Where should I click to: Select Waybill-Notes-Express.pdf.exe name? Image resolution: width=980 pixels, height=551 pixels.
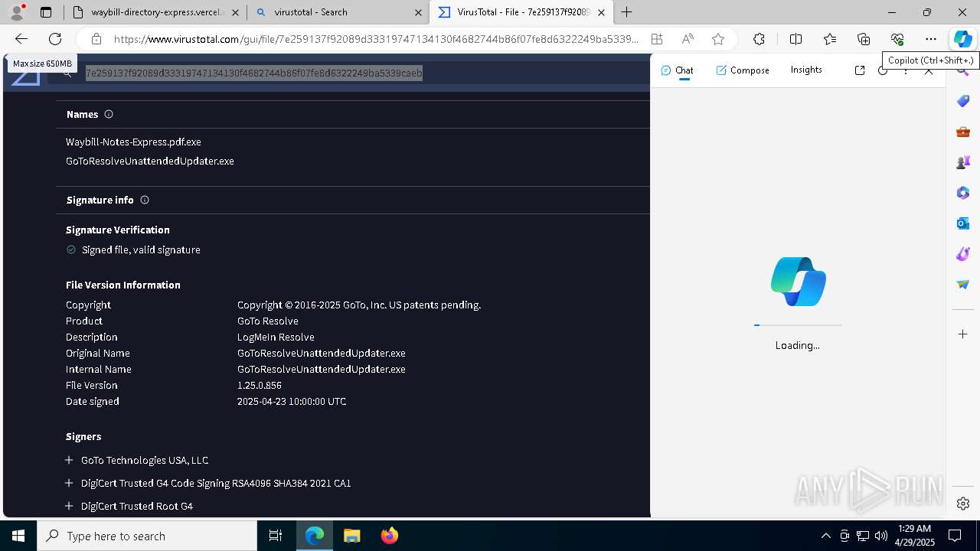pos(133,142)
